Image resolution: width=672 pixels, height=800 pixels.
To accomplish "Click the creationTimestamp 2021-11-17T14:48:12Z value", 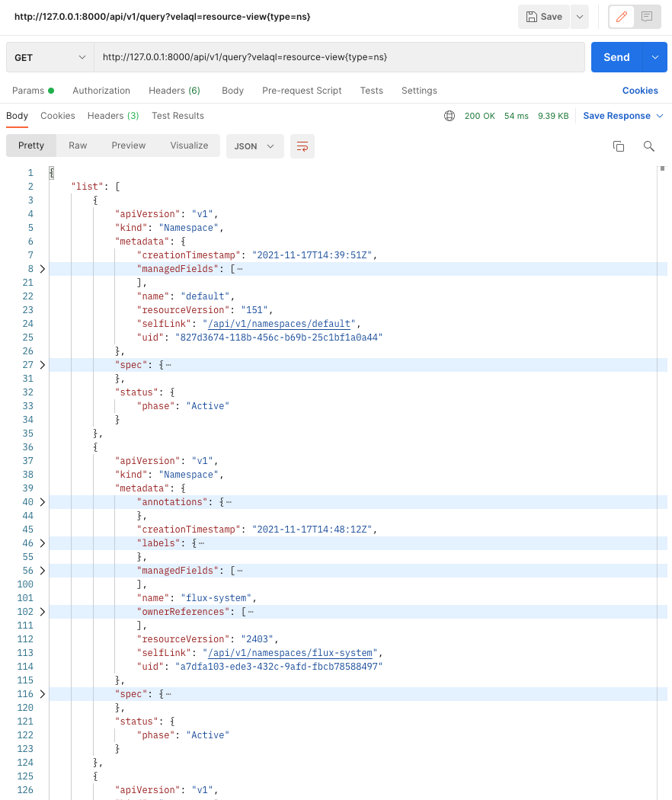I will click(312, 530).
